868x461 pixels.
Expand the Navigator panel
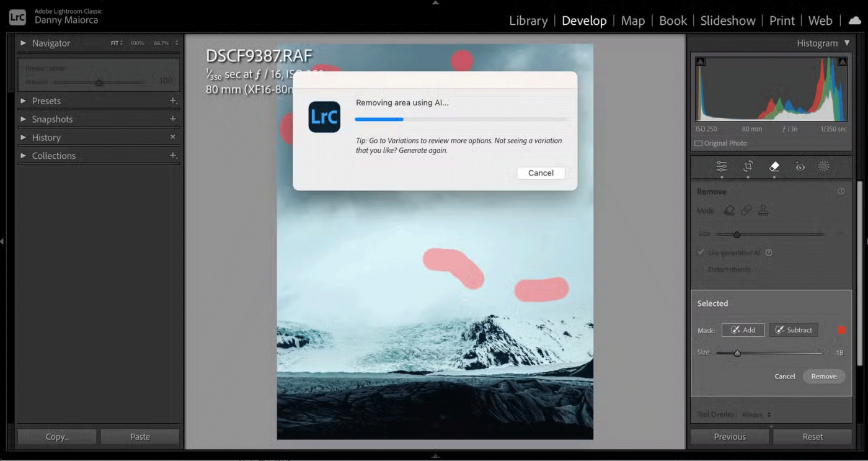(x=23, y=43)
